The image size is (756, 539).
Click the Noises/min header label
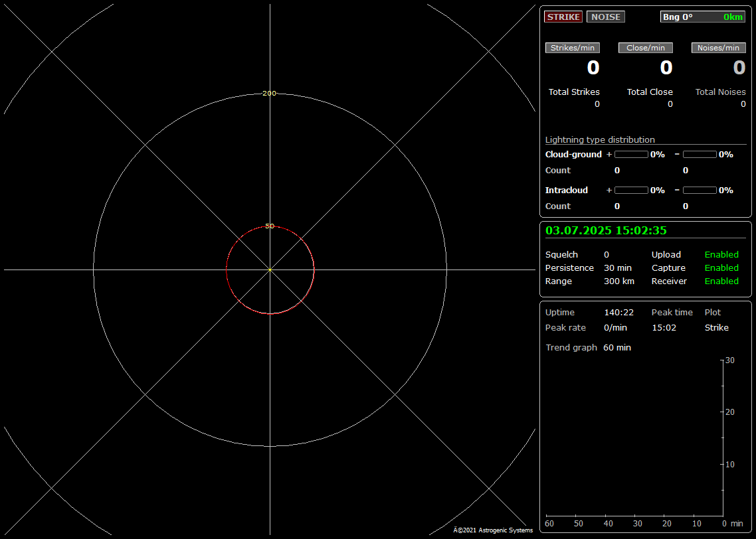tap(719, 48)
